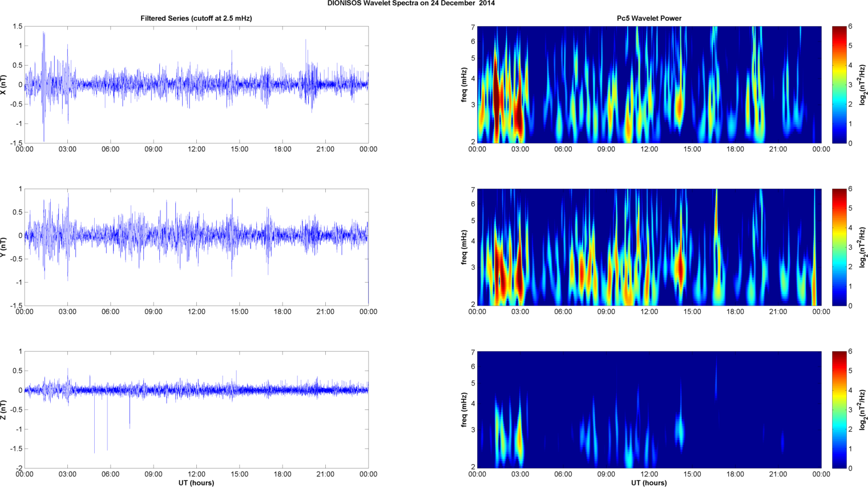Select the bottom Z-component wavelet spectrogram

(x=649, y=409)
